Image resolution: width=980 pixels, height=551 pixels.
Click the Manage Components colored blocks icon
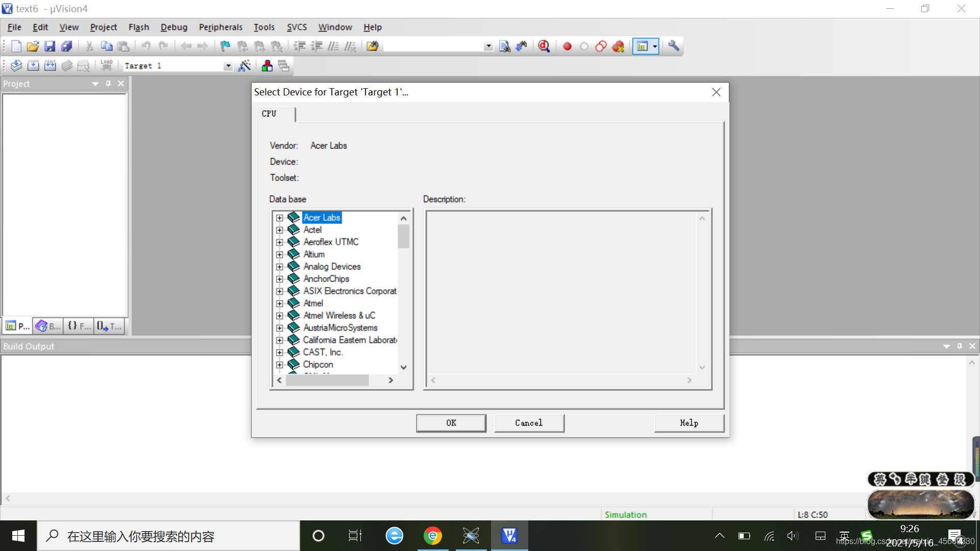click(x=267, y=66)
